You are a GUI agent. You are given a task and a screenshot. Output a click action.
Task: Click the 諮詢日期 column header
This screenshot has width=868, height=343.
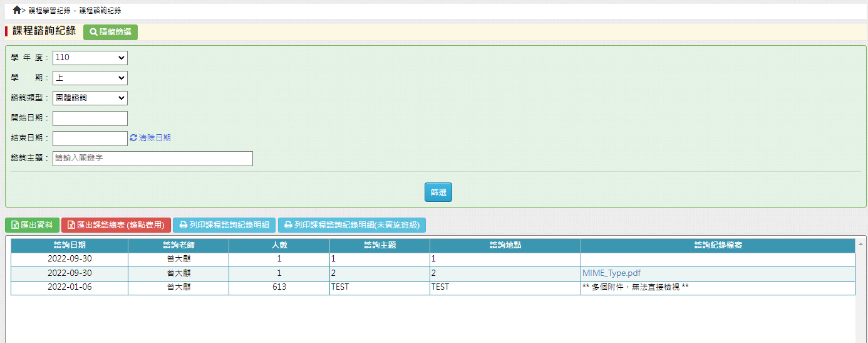[70, 245]
